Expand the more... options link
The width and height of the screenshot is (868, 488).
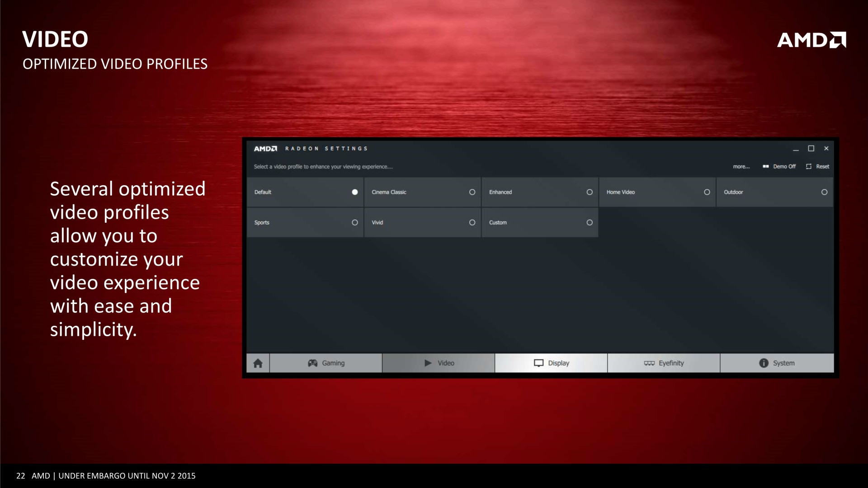coord(741,167)
